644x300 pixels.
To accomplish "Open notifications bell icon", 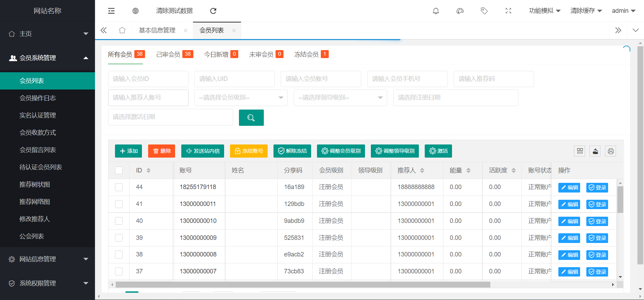I will pos(436,11).
